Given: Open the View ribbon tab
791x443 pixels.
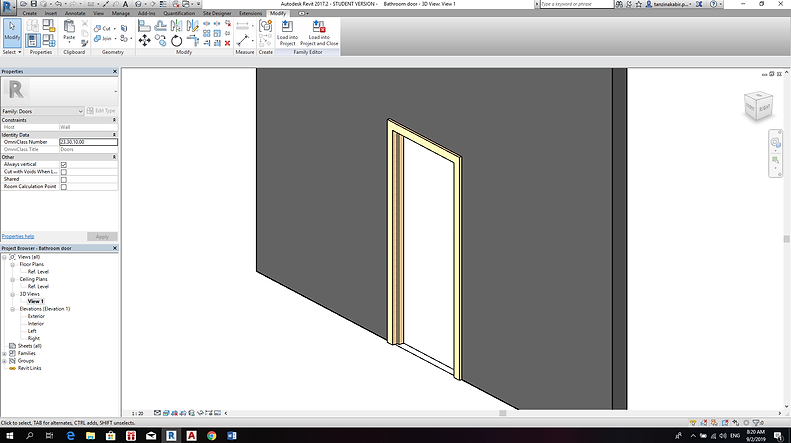Looking at the screenshot, I should (x=99, y=13).
